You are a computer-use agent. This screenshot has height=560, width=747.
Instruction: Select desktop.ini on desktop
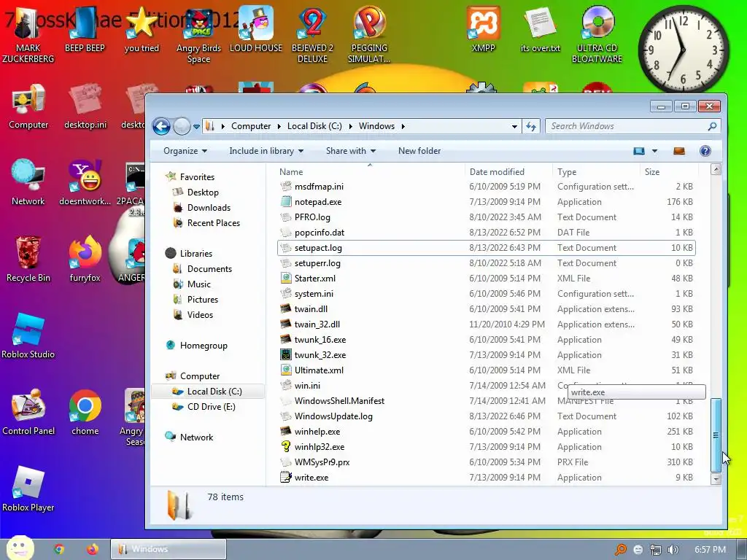pyautogui.click(x=85, y=106)
